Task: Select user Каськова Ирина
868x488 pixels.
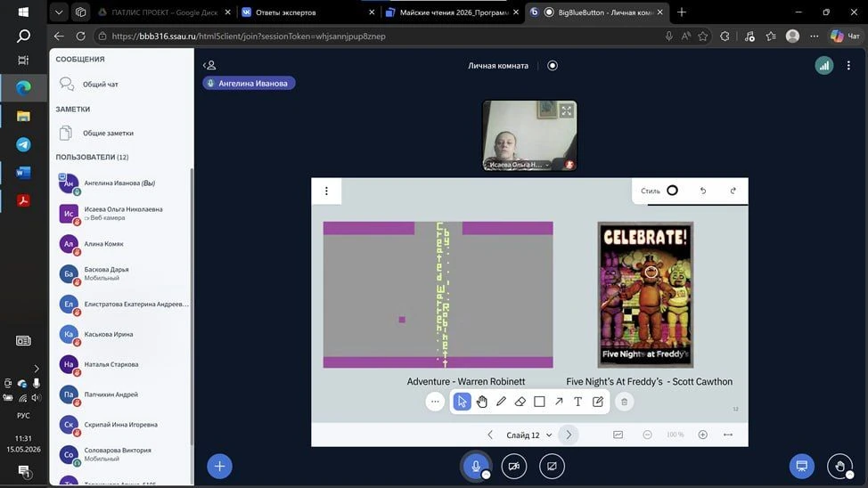Action: click(x=123, y=334)
